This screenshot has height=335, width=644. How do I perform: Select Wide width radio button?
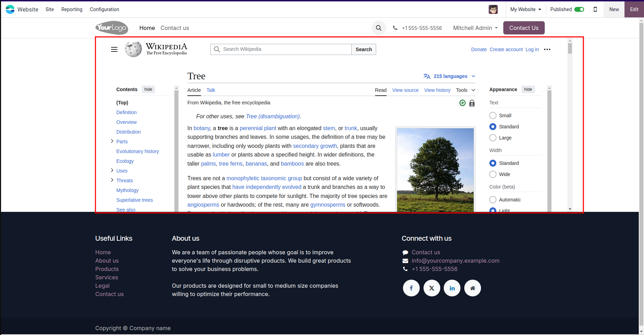[493, 174]
